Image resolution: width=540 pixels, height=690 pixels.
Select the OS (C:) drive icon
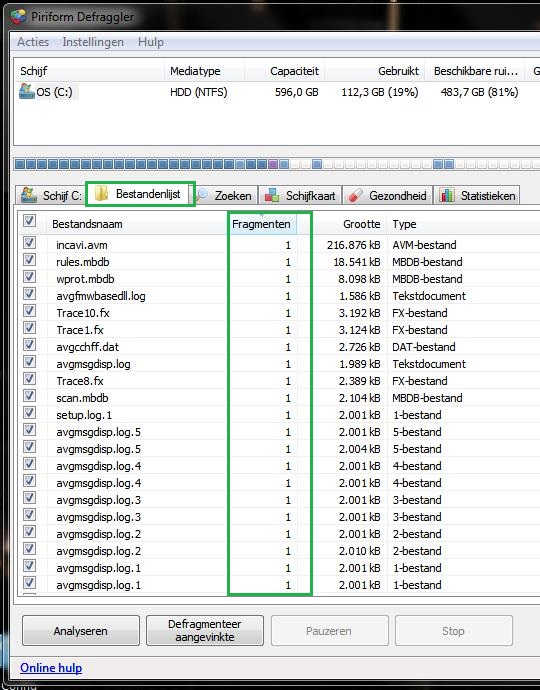coord(26,92)
